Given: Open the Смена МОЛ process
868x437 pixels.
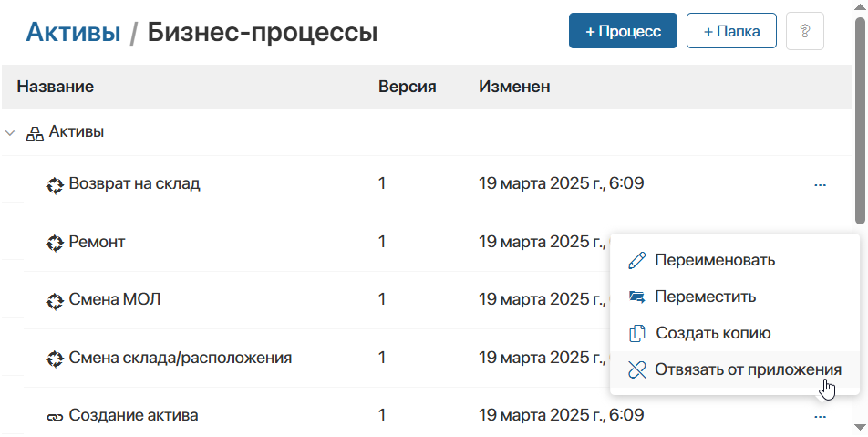Looking at the screenshot, I should [115, 299].
